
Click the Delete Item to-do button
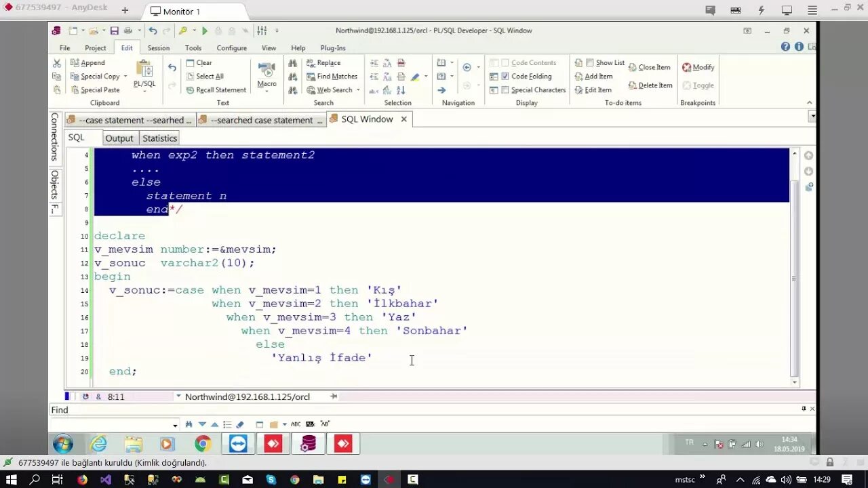pyautogui.click(x=650, y=85)
